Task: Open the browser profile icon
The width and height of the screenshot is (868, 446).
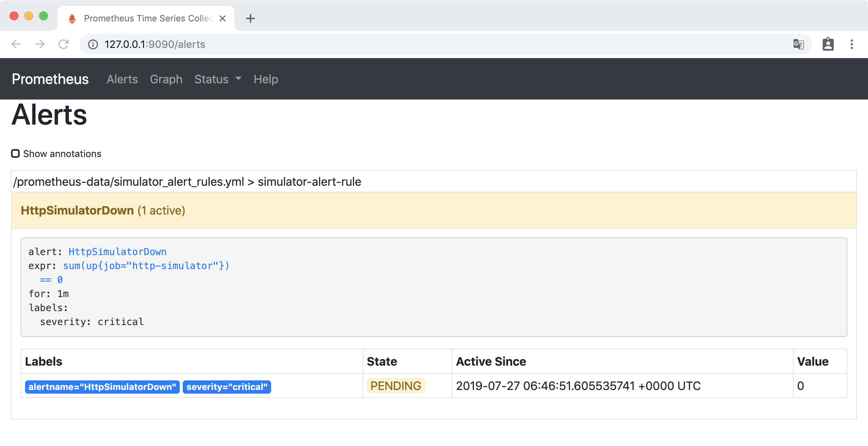Action: [828, 44]
